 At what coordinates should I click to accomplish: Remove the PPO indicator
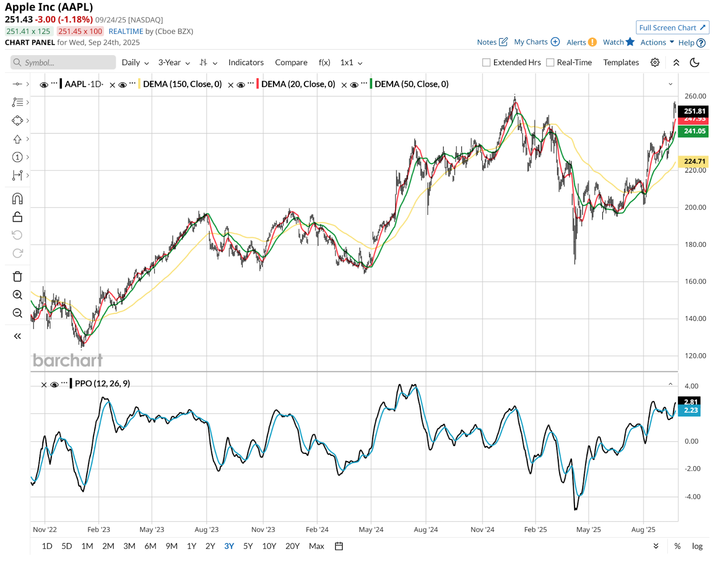pyautogui.click(x=44, y=385)
